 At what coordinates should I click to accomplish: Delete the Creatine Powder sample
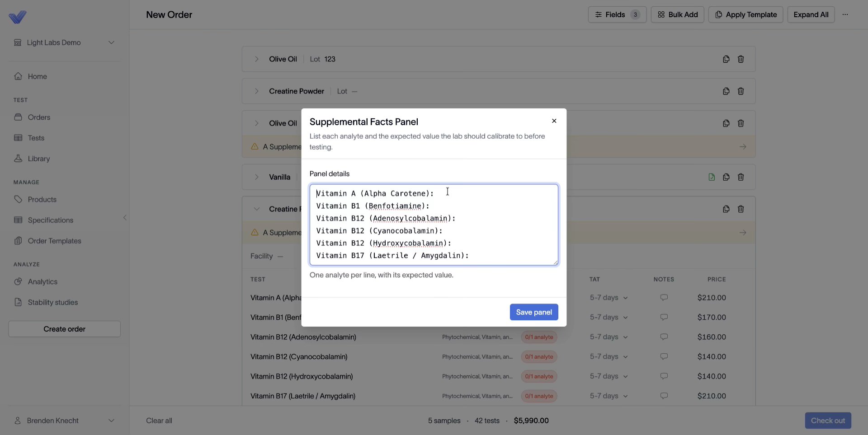[741, 91]
